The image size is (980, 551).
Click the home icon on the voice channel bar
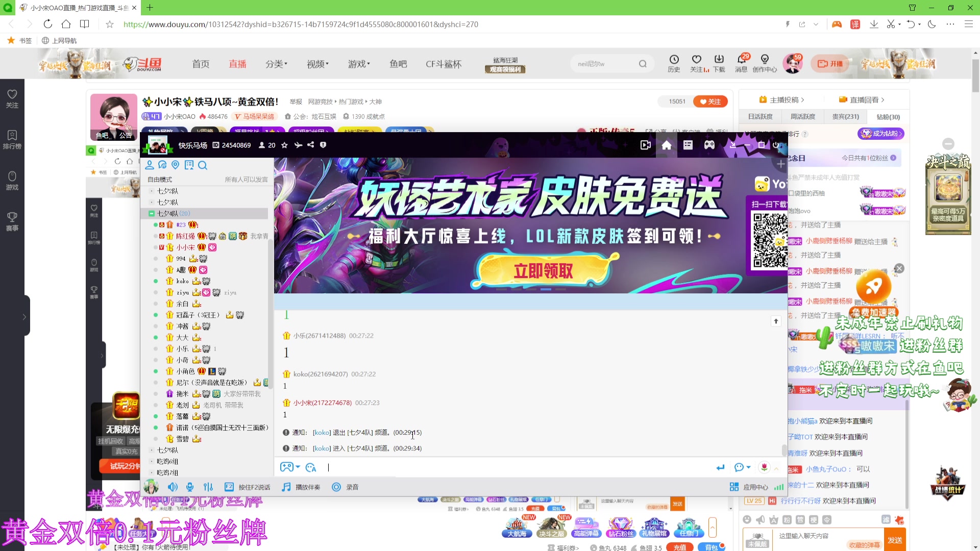[x=666, y=145]
